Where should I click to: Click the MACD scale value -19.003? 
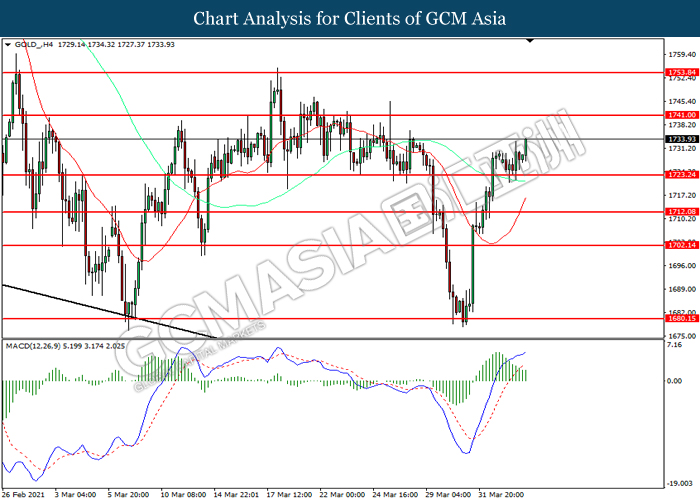coord(680,483)
